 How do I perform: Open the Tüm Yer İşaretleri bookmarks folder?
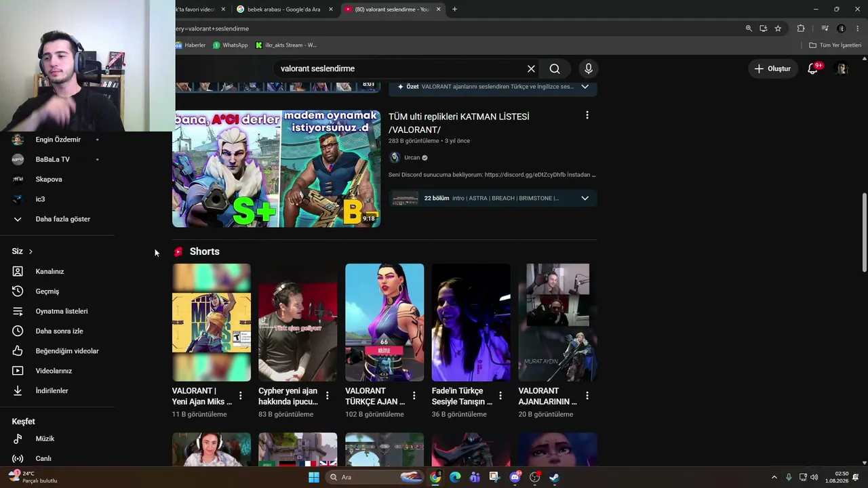coord(835,45)
